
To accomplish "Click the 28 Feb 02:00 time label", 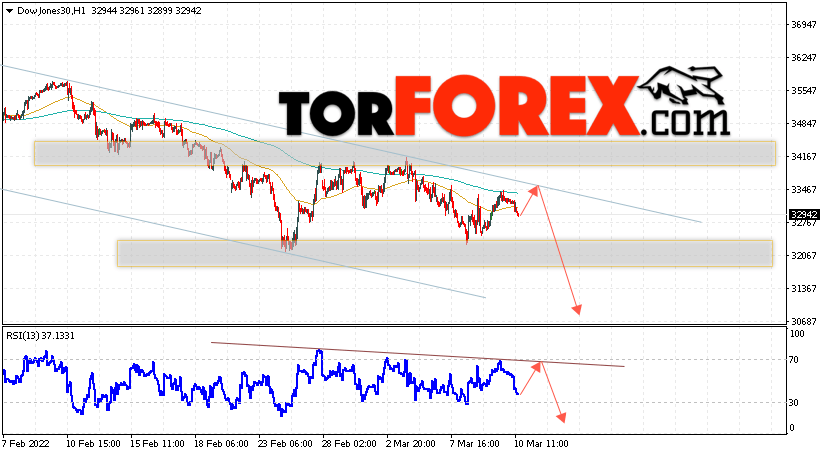I will 349,443.
